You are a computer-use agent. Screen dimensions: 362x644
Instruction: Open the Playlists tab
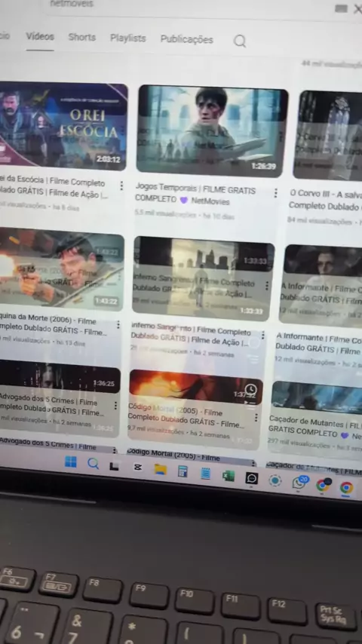(127, 38)
